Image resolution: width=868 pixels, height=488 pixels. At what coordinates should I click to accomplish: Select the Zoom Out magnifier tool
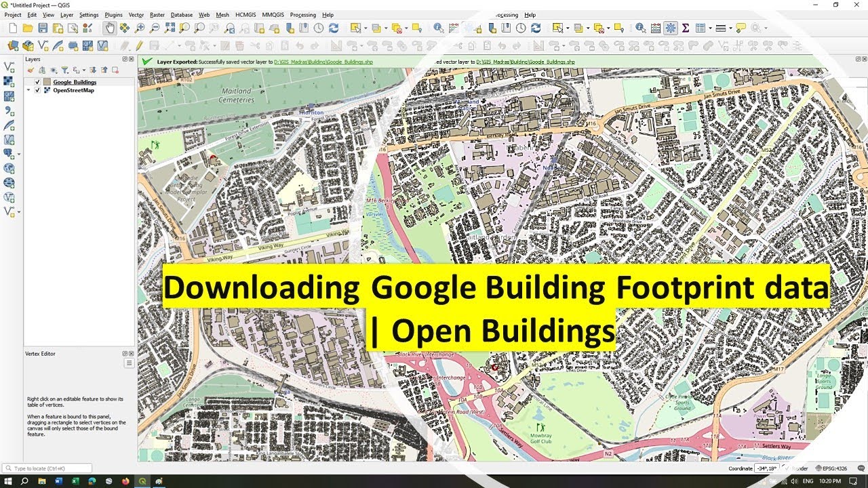coord(155,28)
